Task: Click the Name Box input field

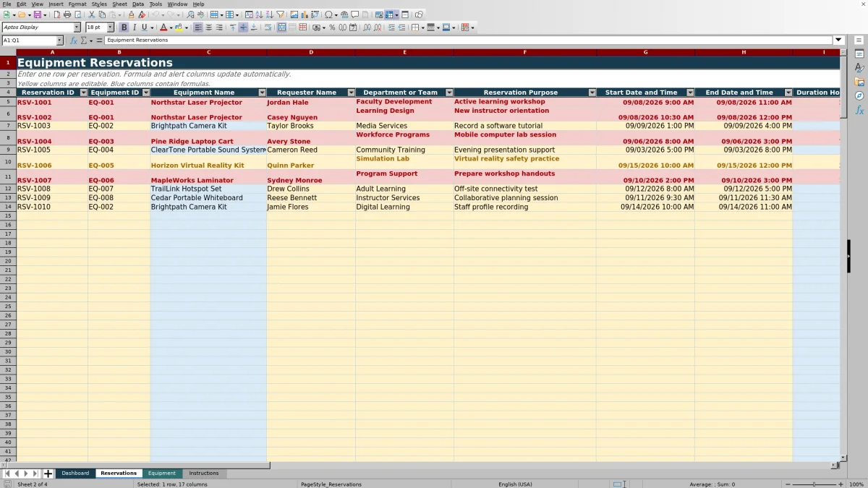Action: (x=28, y=40)
